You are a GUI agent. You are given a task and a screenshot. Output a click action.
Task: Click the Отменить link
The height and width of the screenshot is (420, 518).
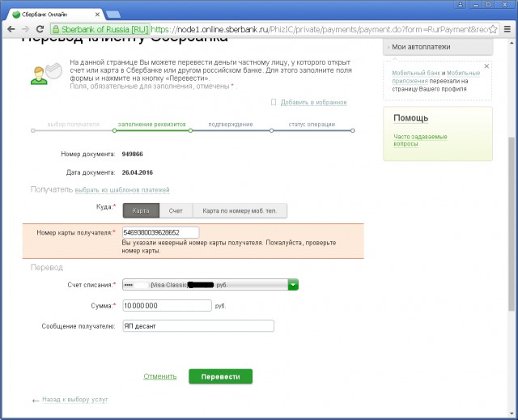(x=160, y=376)
